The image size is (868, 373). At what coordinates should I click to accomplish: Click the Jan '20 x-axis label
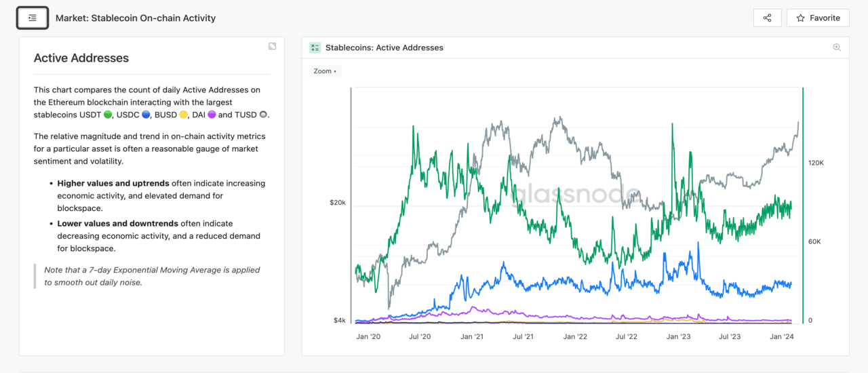pyautogui.click(x=368, y=336)
